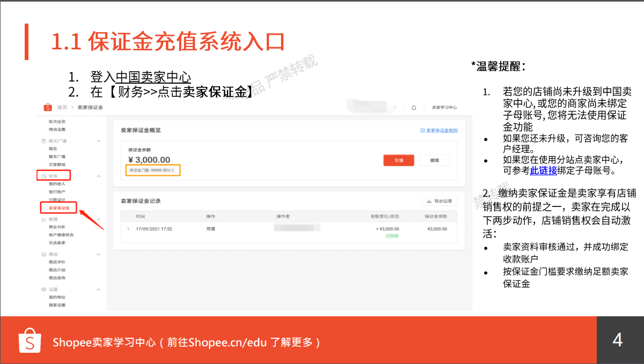This screenshot has width=644, height=364.
Task: Select 卖家保证金 in the sidebar
Action: point(59,207)
